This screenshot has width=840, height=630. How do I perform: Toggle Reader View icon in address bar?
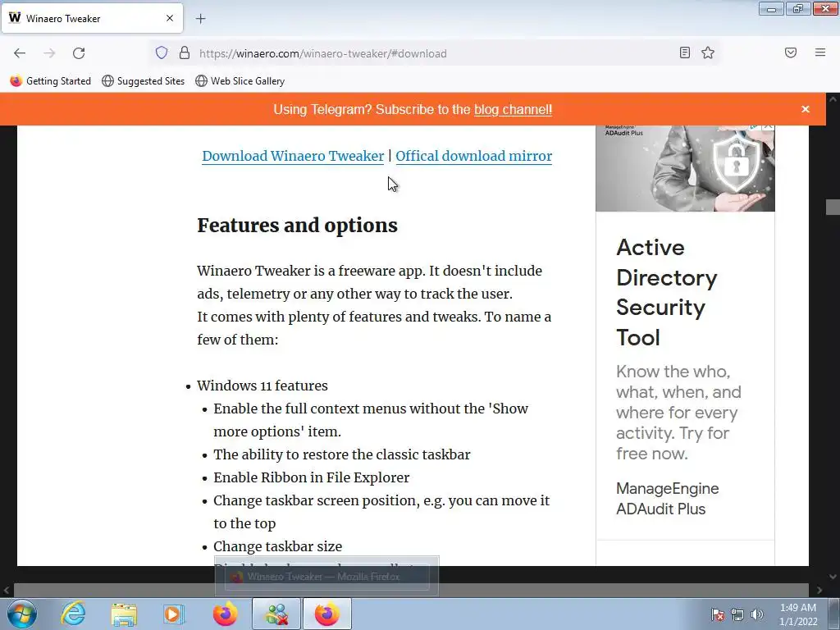click(x=685, y=52)
